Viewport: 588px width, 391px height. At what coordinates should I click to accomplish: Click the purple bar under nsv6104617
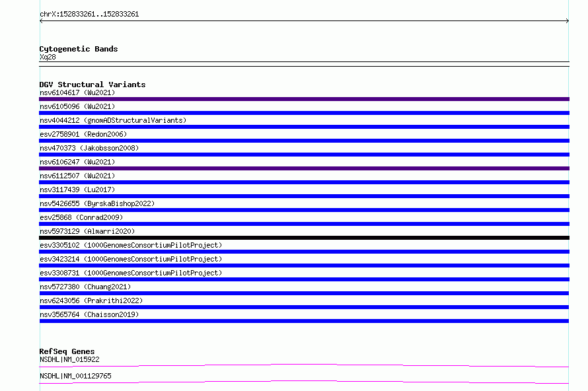click(304, 99)
